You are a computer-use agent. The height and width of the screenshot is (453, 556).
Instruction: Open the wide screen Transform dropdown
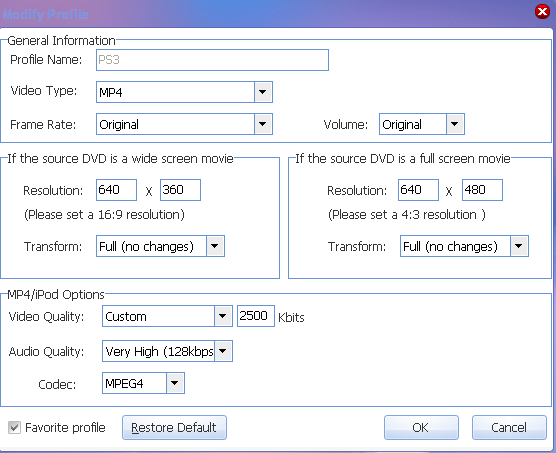160,246
